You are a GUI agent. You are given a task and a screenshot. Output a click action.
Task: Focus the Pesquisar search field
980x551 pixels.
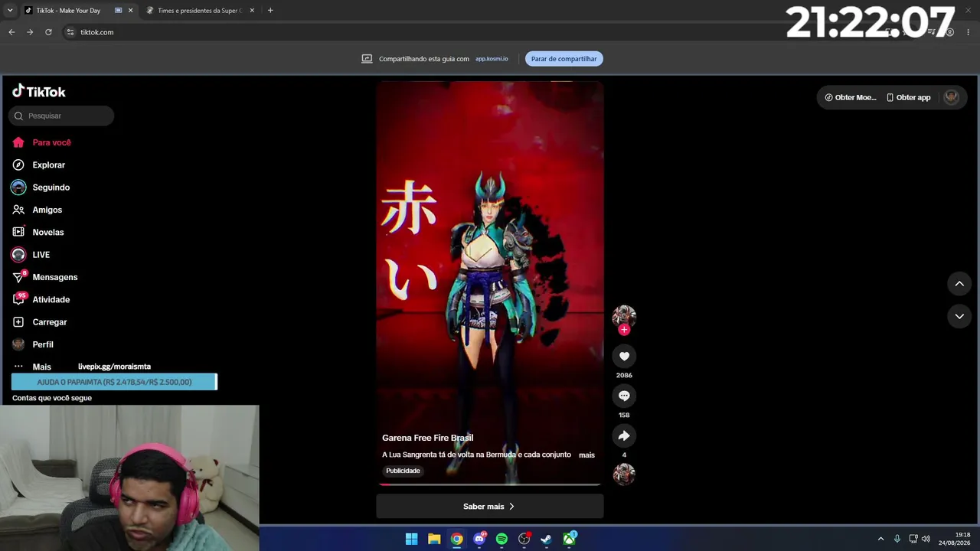(61, 116)
